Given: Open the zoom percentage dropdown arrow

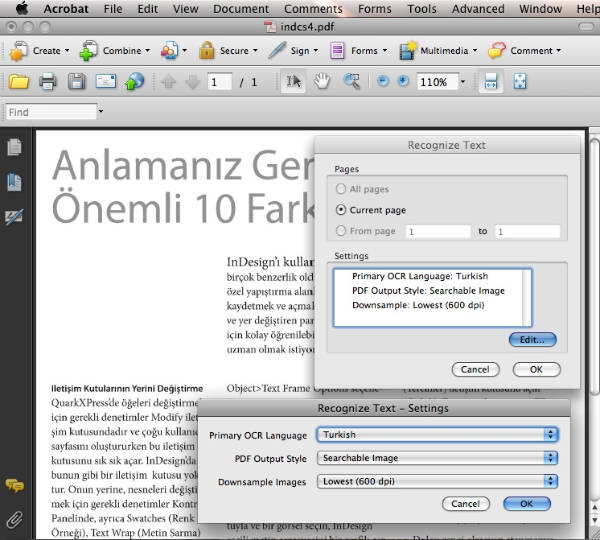Looking at the screenshot, I should pyautogui.click(x=463, y=82).
